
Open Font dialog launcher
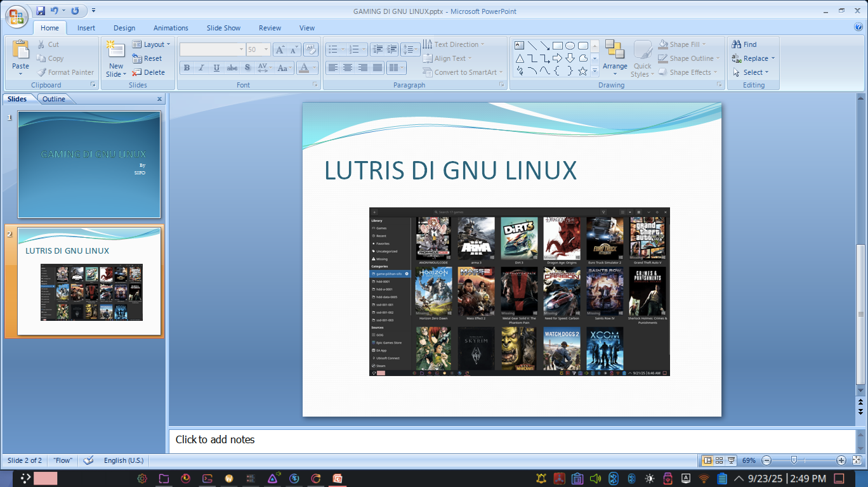coord(315,84)
